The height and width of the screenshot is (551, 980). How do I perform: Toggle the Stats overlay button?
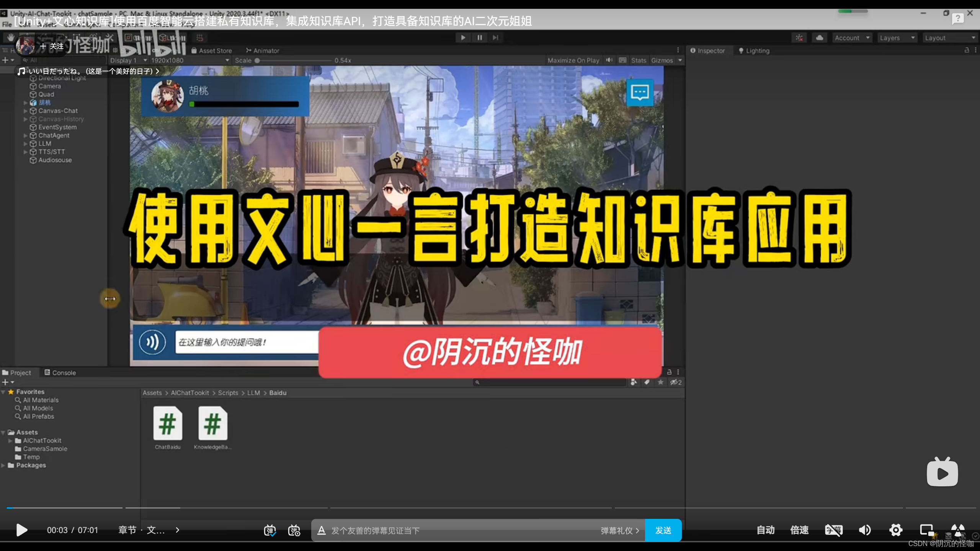pos(639,60)
